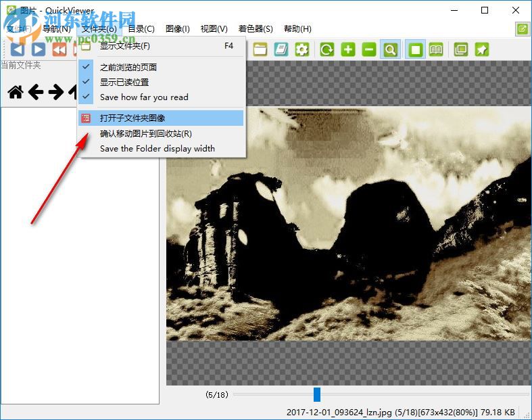The height and width of the screenshot is (420, 532).
Task: Click the blue page slider handle
Action: click(x=316, y=394)
